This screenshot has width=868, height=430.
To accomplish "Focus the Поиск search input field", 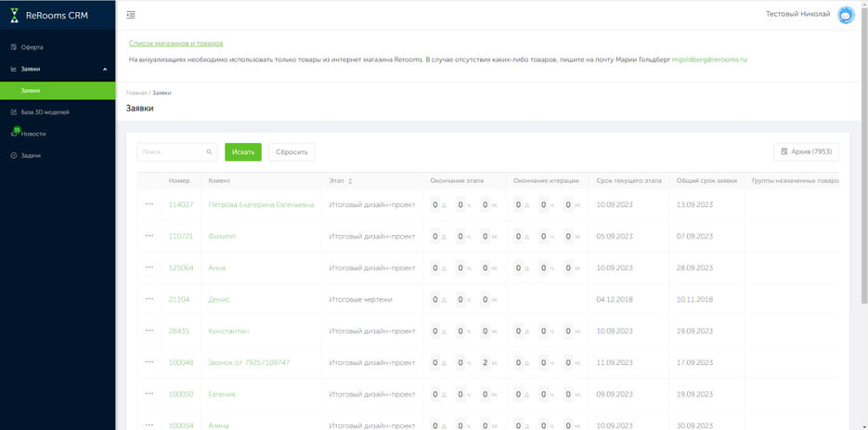I will point(177,151).
